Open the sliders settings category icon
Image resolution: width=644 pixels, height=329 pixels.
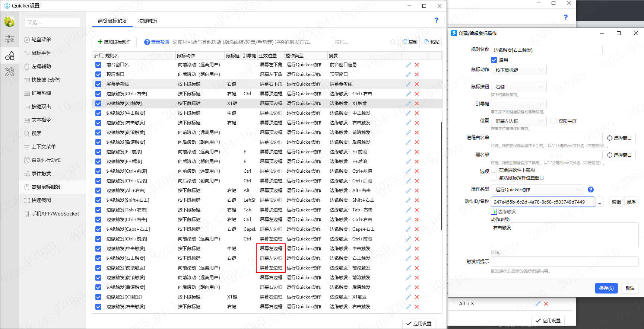10,39
